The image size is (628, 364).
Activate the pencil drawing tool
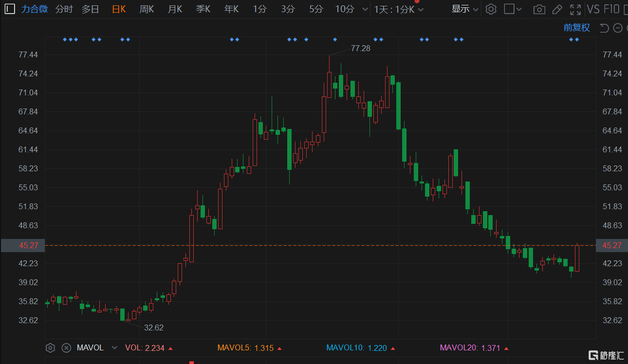point(557,9)
